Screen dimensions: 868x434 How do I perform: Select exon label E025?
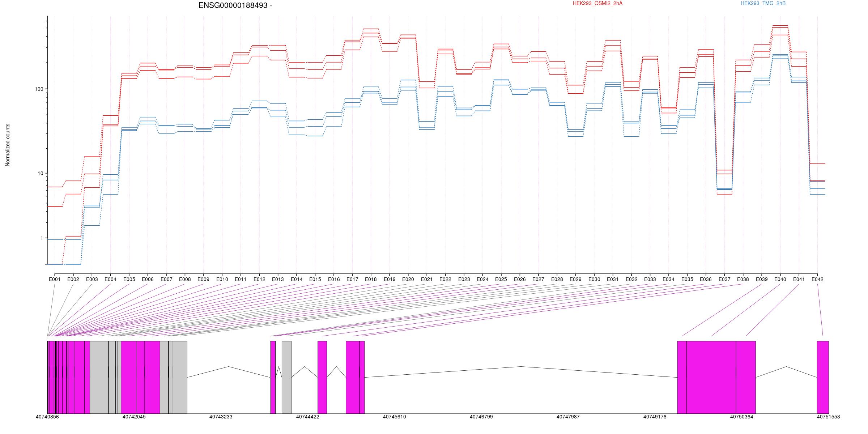pos(501,279)
